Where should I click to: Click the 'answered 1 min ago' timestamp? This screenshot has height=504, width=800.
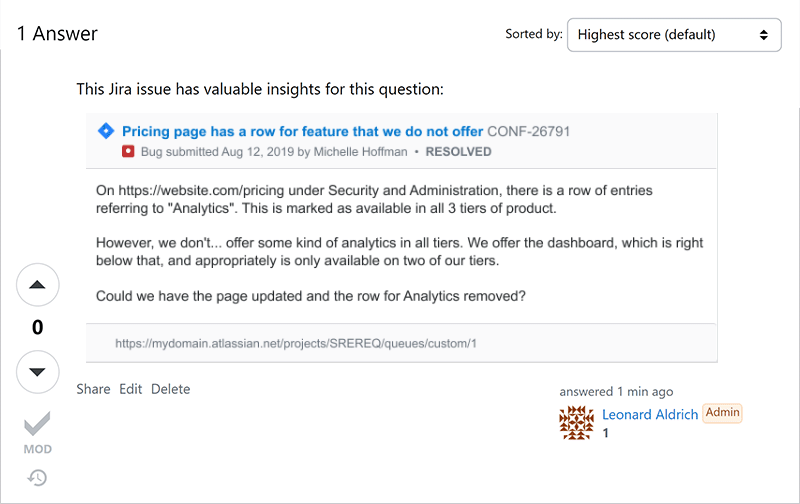[616, 391]
